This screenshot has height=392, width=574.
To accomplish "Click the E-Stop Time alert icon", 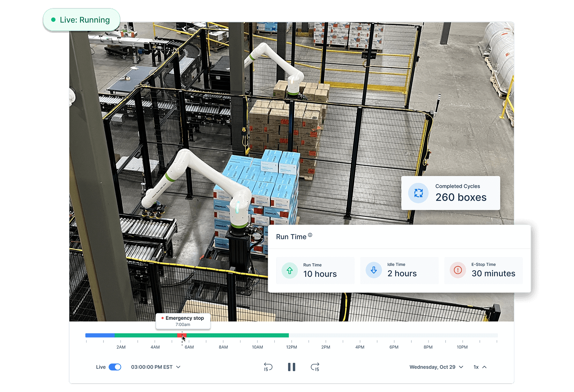I will [458, 270].
